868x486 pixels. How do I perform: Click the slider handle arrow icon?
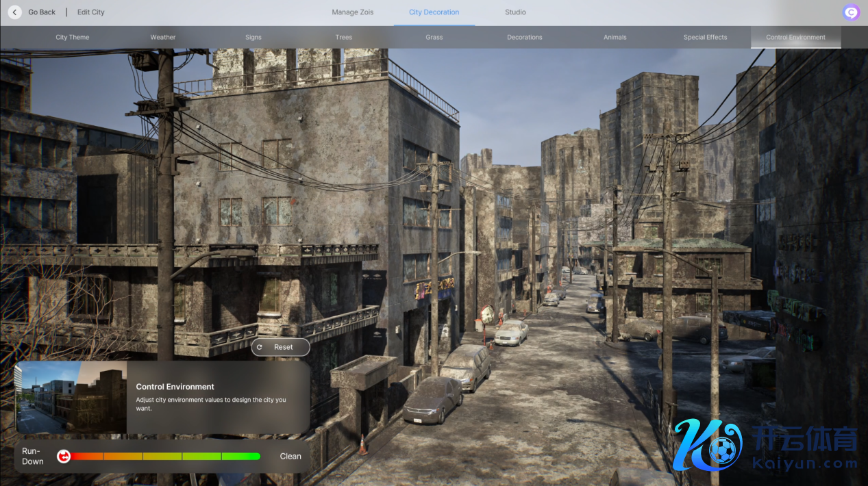pos(64,456)
